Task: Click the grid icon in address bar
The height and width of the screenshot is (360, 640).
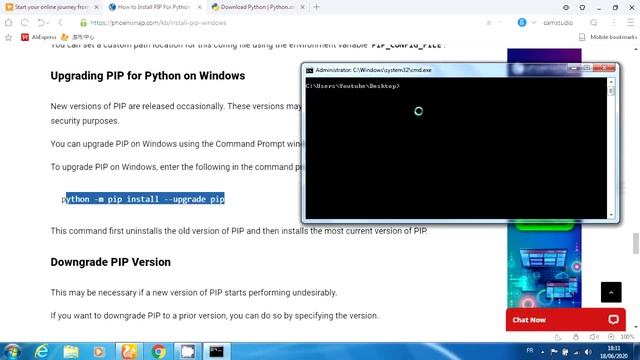Action: coord(489,23)
